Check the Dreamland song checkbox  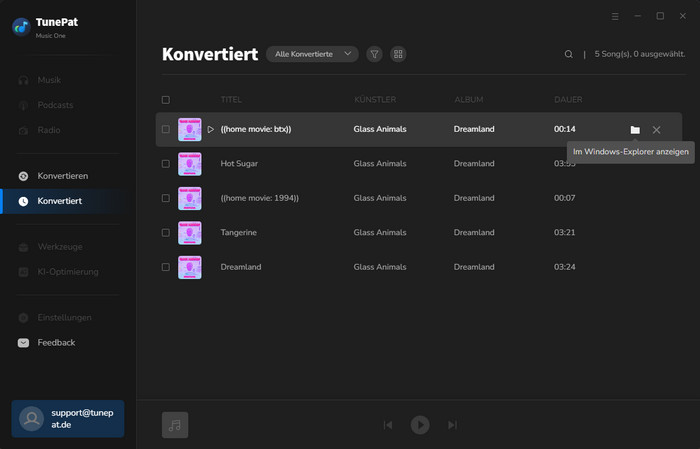pyautogui.click(x=166, y=267)
